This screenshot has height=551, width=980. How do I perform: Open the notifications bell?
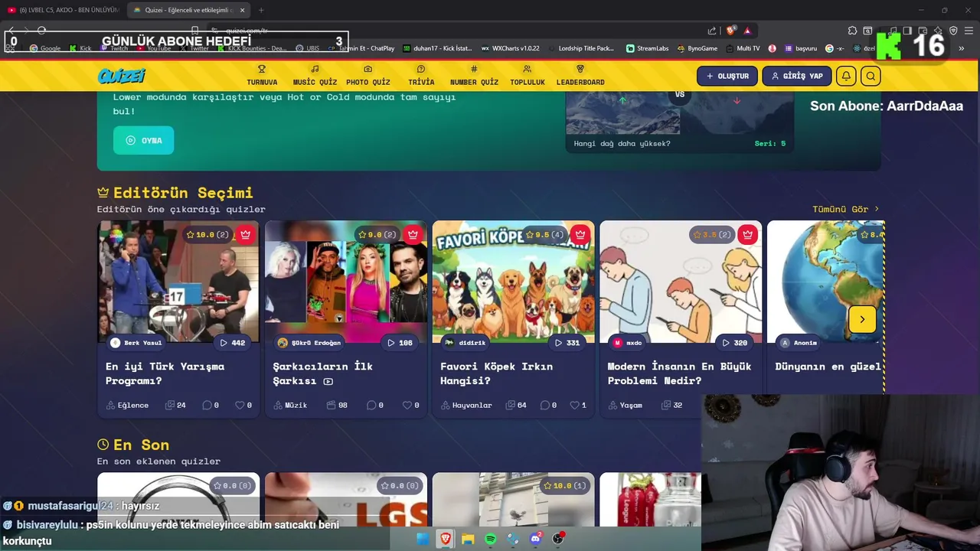click(846, 76)
